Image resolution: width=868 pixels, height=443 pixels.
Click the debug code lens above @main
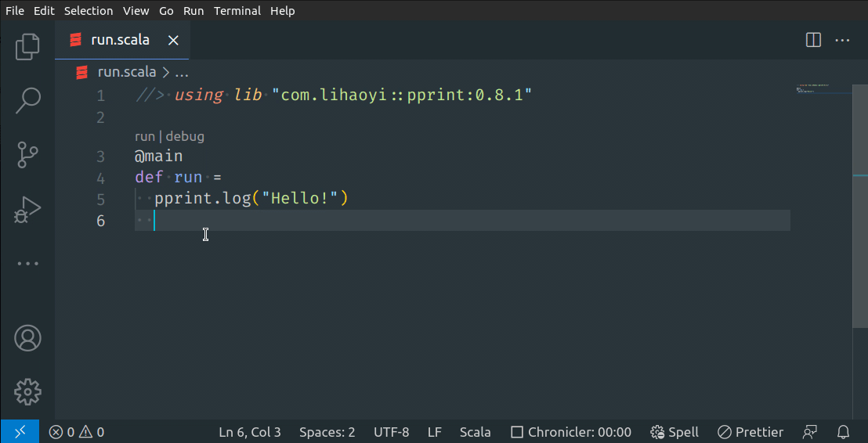click(185, 137)
